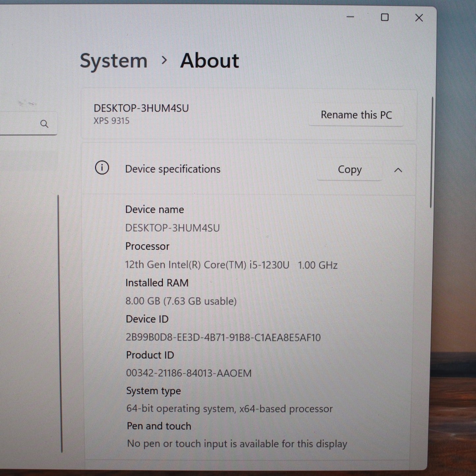Image resolution: width=476 pixels, height=476 pixels.
Task: Go back to System breadcrumb
Action: (x=114, y=61)
